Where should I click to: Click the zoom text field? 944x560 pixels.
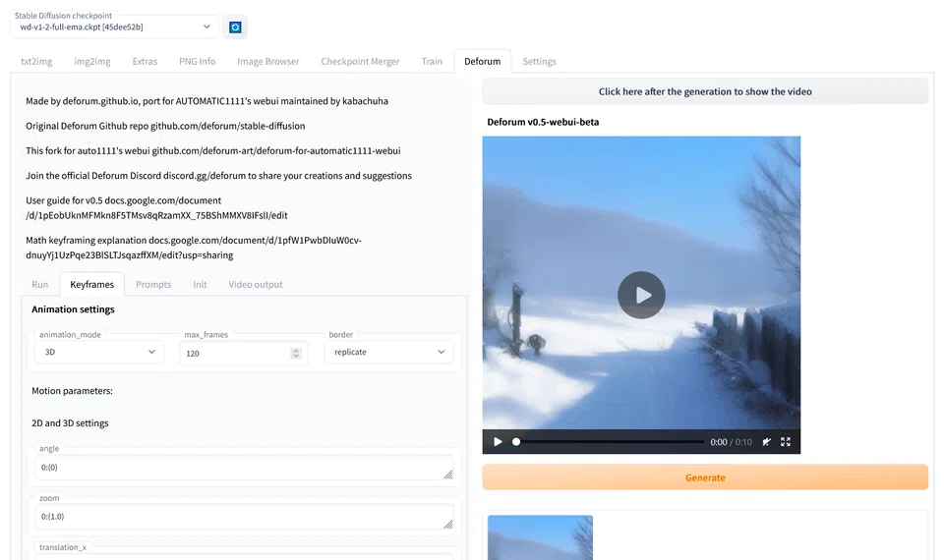tap(244, 517)
